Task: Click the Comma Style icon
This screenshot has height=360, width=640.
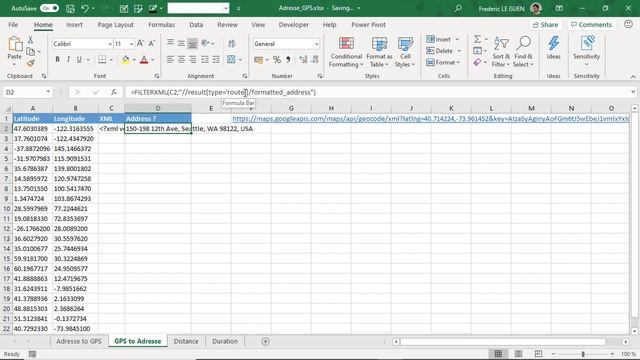Action: (288, 60)
